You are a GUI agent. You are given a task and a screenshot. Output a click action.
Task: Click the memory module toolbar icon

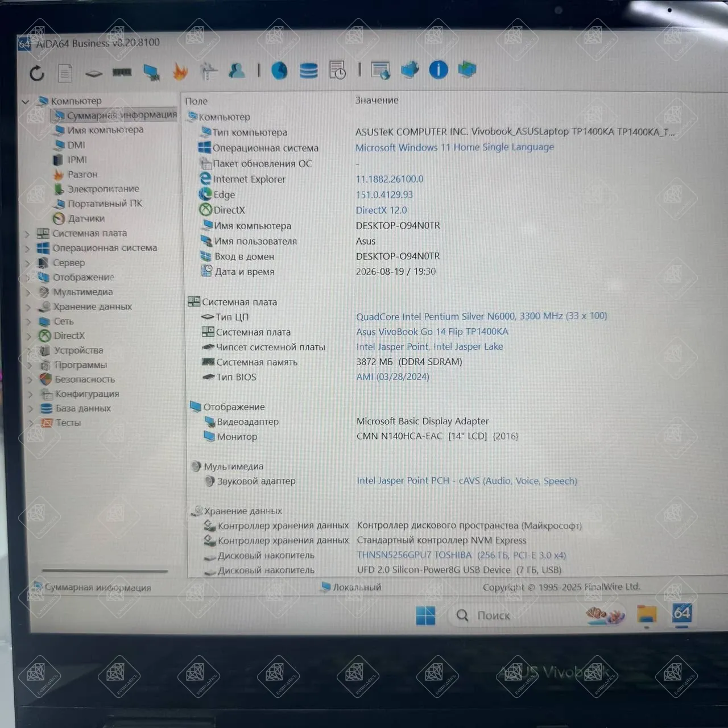click(122, 72)
